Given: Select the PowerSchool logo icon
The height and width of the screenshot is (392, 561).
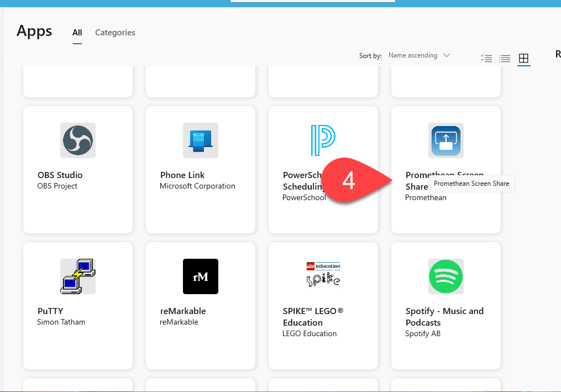Looking at the screenshot, I should tap(323, 140).
